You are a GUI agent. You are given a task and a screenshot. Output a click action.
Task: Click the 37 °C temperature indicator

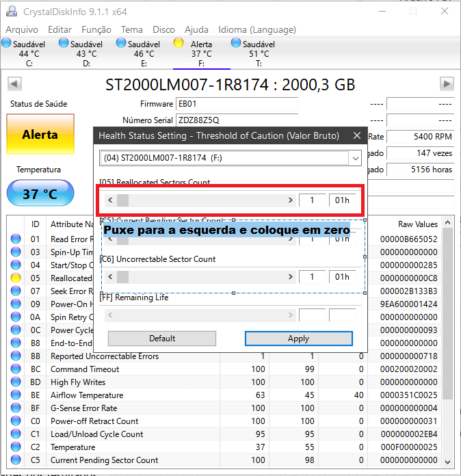(40, 194)
